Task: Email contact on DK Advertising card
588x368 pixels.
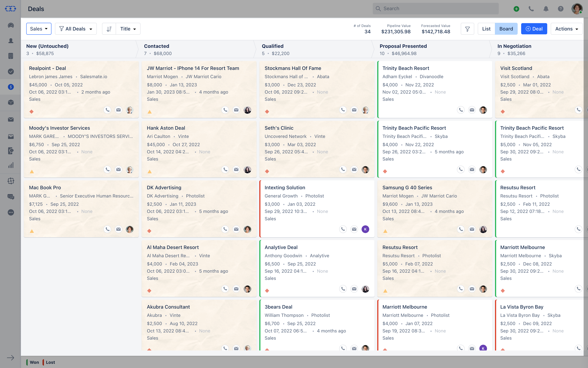Action: point(236,229)
